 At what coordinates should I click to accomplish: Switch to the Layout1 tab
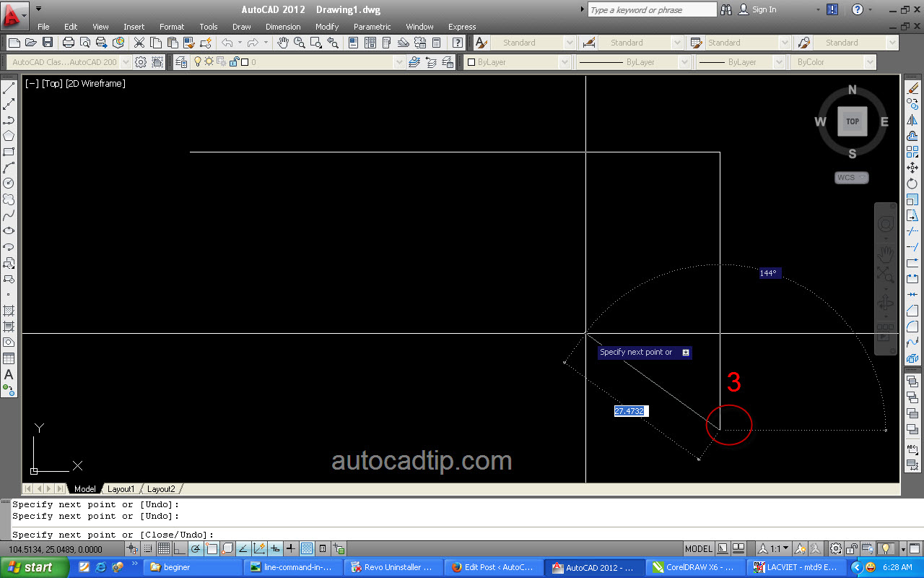tap(121, 489)
